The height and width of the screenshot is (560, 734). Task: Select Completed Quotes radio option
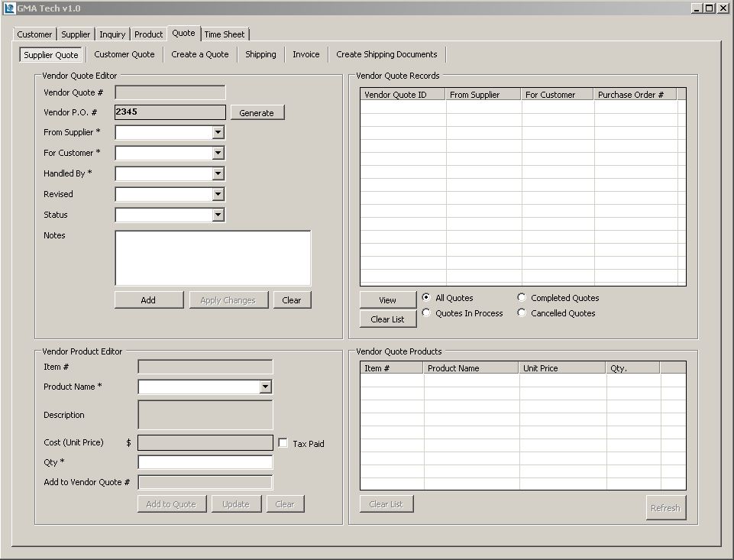tap(522, 298)
